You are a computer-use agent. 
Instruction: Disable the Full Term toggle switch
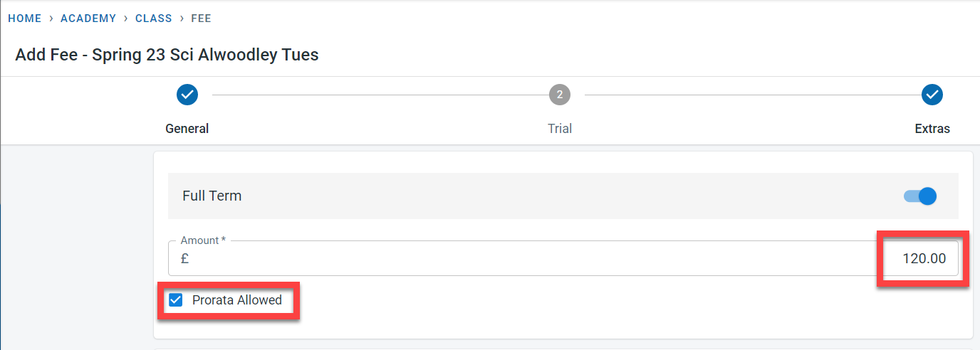coord(920,196)
